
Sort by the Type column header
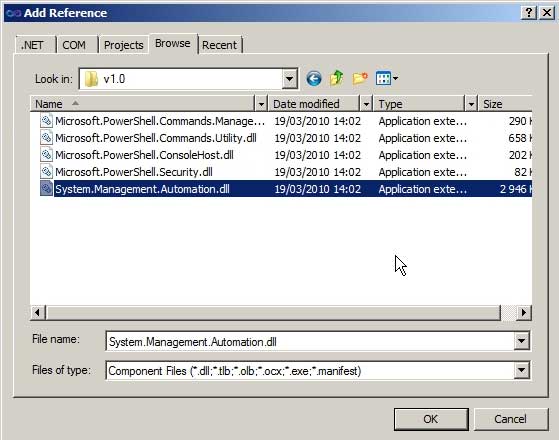click(419, 104)
